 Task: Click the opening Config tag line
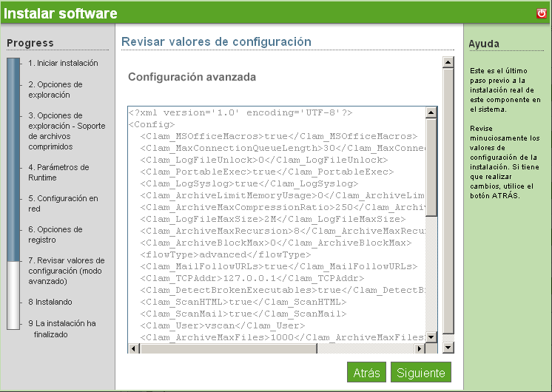pos(152,124)
